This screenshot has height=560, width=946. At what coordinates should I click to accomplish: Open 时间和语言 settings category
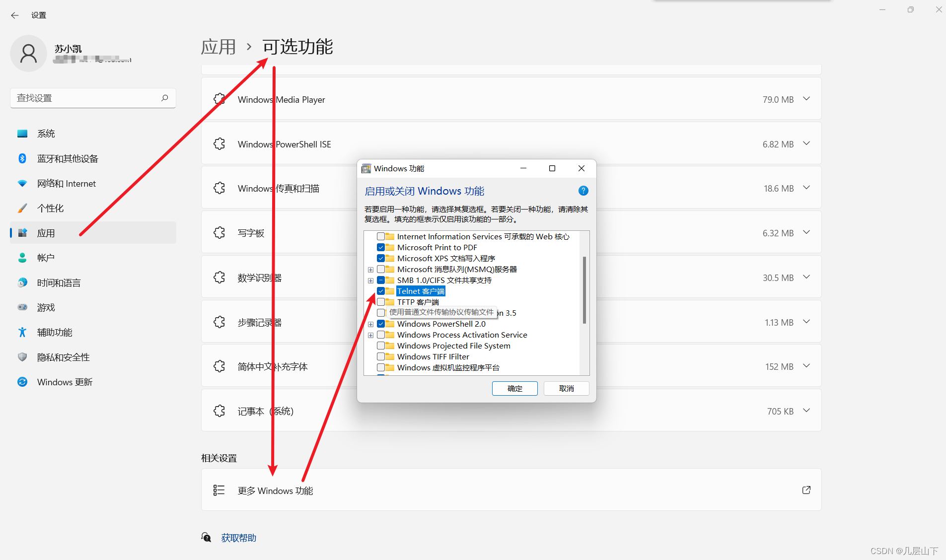click(93, 282)
